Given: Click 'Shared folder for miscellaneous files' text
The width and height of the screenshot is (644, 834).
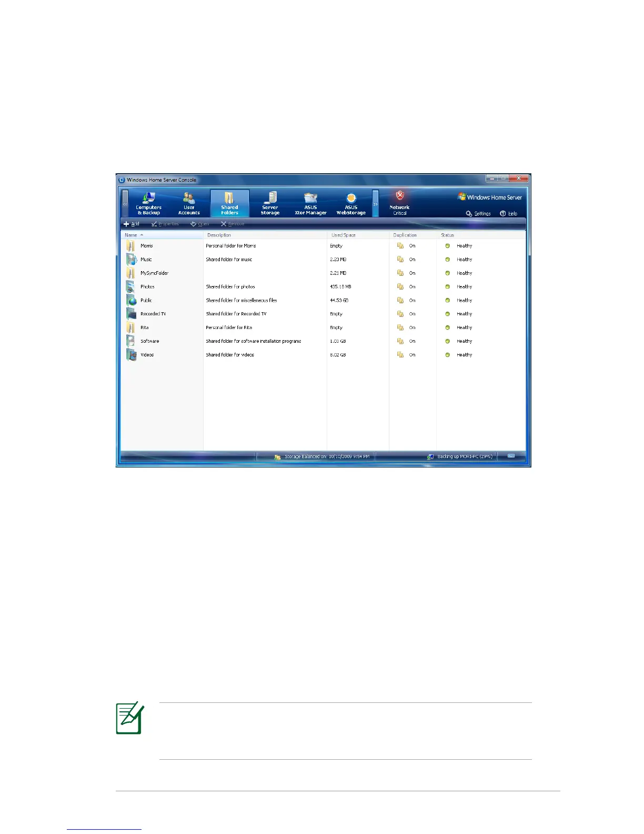Looking at the screenshot, I should [241, 301].
